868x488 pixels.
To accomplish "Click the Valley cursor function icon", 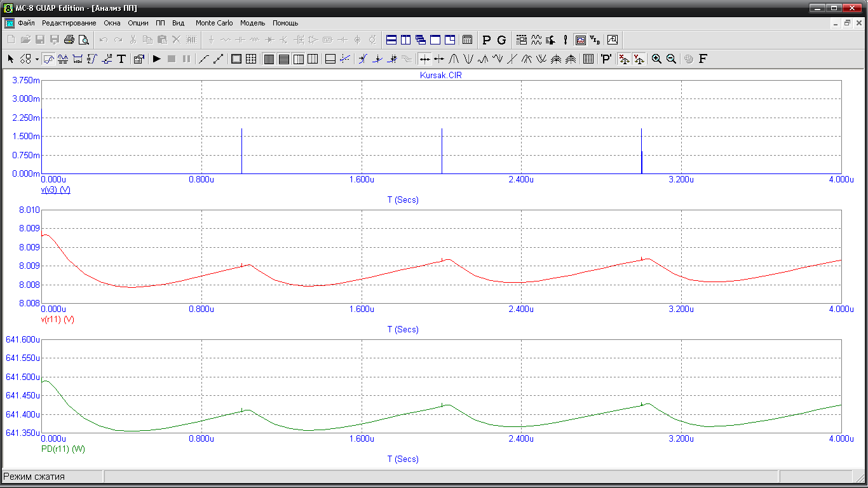I will 468,58.
